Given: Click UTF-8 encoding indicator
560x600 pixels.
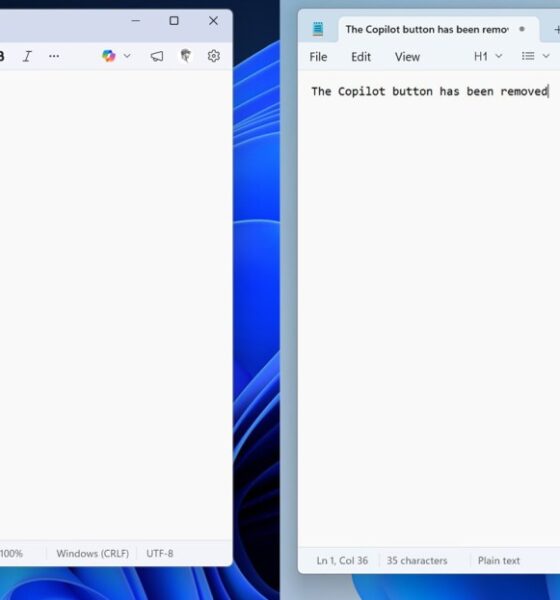Looking at the screenshot, I should tap(160, 554).
